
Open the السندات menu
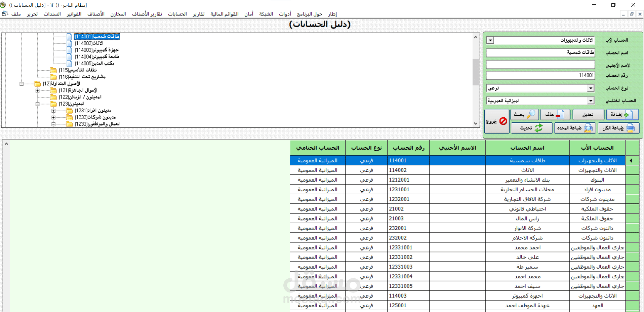52,14
